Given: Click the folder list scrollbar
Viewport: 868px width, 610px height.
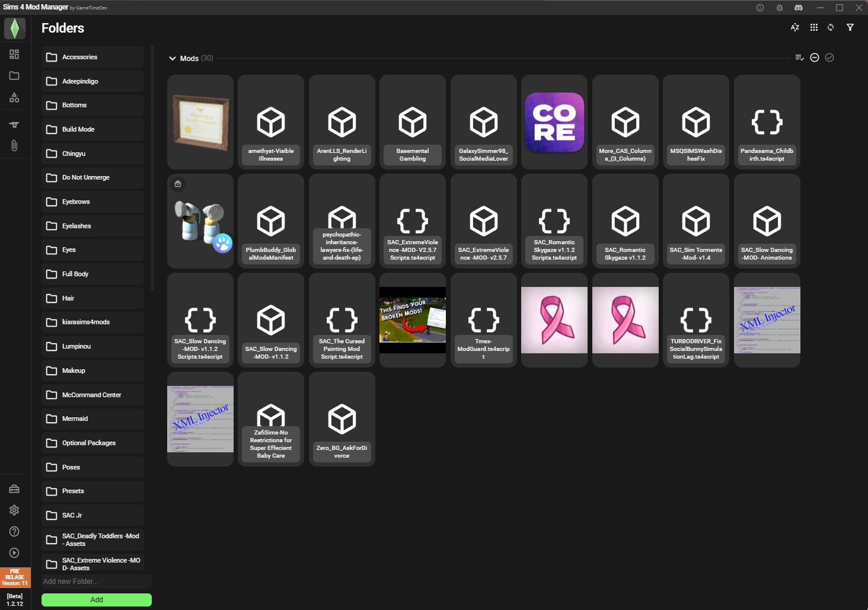Looking at the screenshot, I should pos(152,168).
